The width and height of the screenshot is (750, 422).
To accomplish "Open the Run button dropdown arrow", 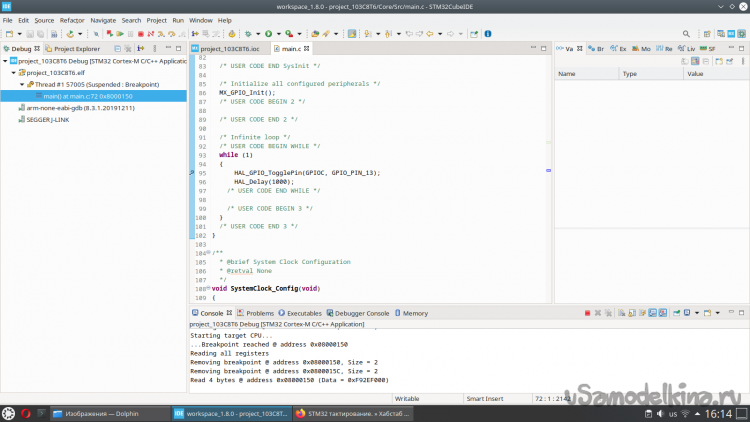I will tap(278, 34).
